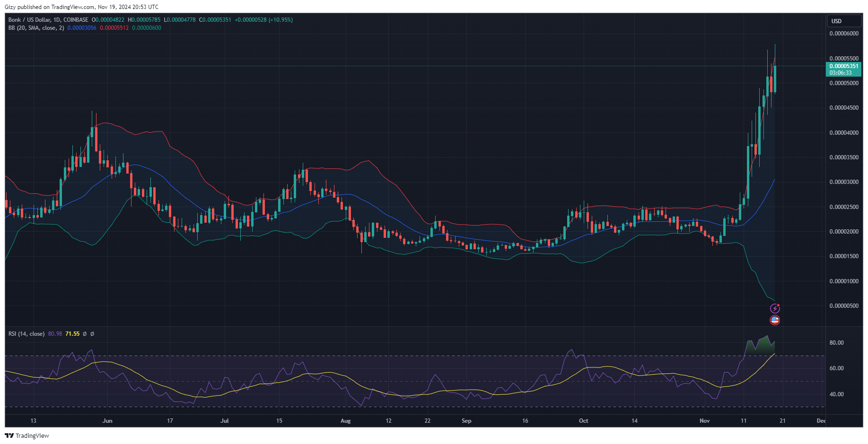Click the RSI value 80.98
868x444 pixels.
tap(55, 334)
